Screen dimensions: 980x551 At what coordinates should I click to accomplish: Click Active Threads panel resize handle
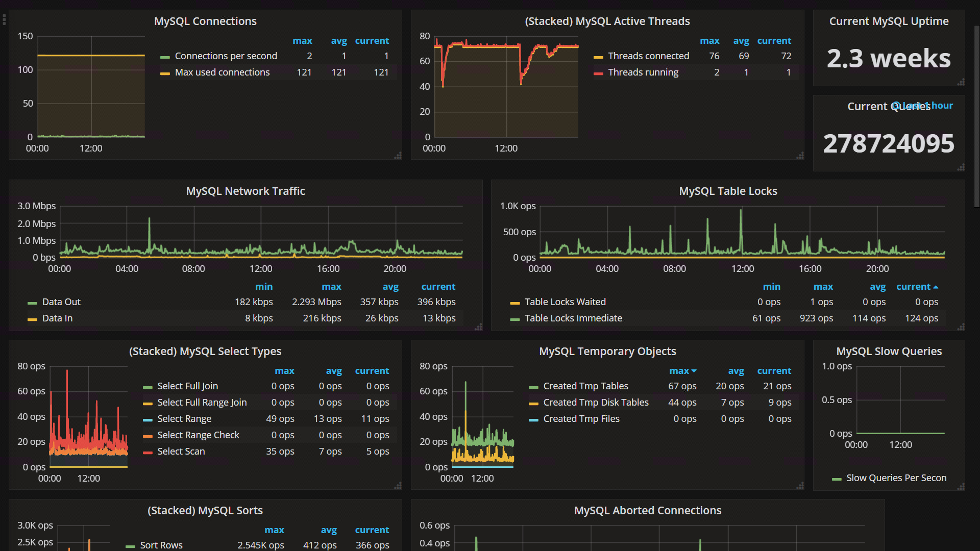(800, 156)
